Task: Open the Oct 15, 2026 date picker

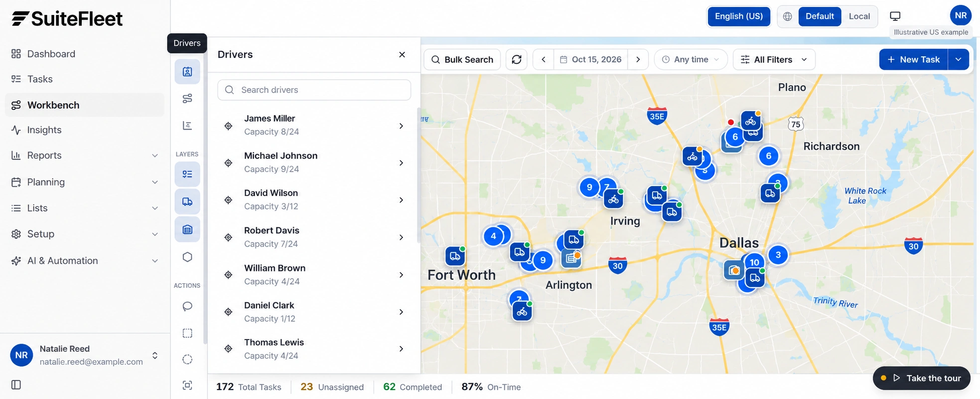Action: (x=591, y=59)
